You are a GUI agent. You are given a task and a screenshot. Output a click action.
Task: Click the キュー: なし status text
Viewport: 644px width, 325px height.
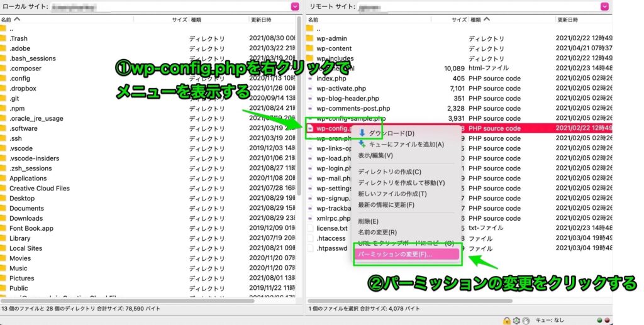tap(549, 321)
